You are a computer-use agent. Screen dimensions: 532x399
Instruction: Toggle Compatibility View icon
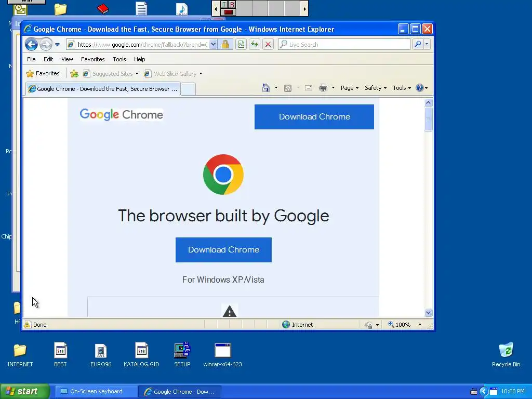(241, 45)
